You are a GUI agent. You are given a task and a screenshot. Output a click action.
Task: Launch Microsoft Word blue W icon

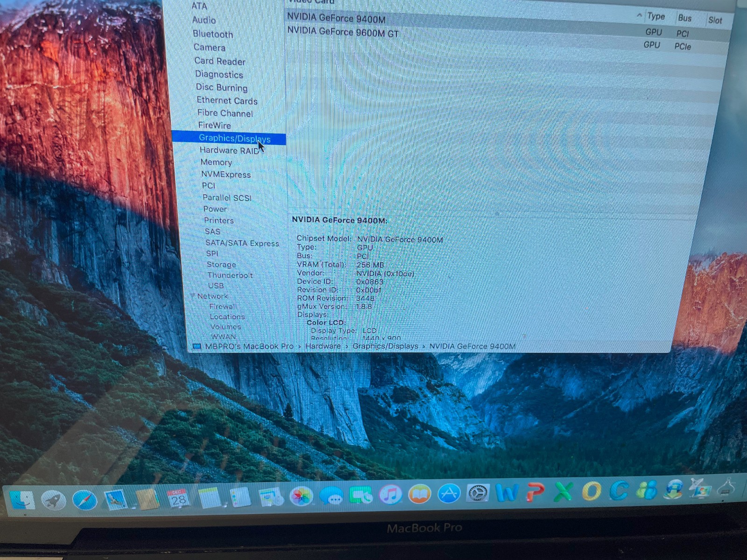point(507,492)
